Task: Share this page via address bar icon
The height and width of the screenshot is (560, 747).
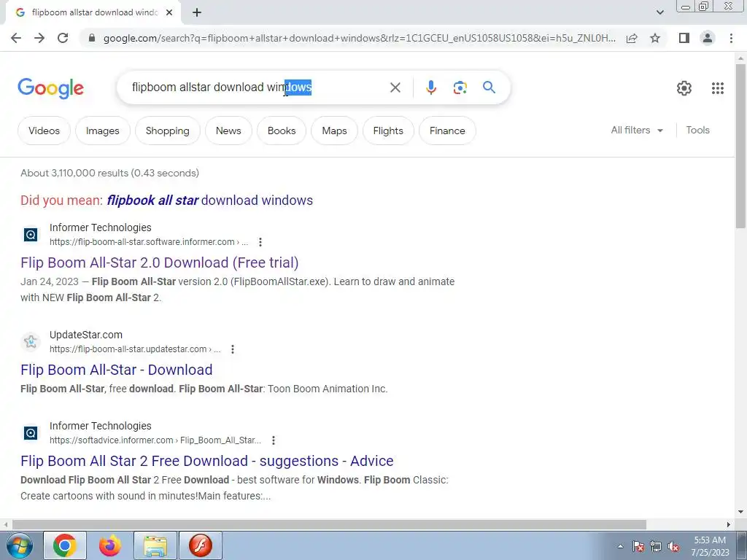Action: 632,38
